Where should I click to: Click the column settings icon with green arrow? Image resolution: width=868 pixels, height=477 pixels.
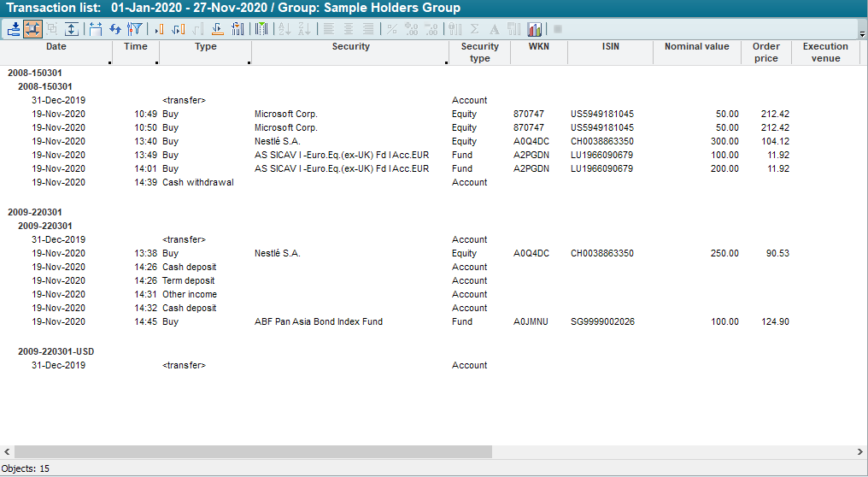point(261,29)
